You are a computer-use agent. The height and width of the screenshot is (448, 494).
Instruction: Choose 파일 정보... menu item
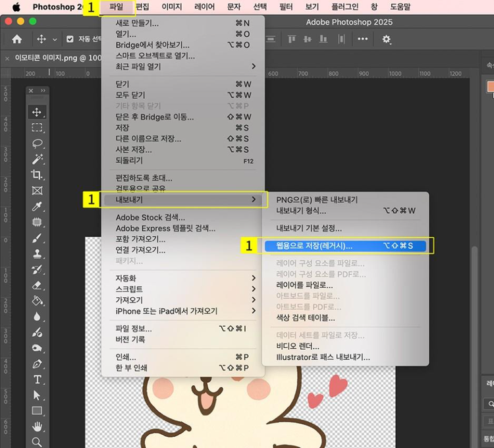(x=182, y=329)
